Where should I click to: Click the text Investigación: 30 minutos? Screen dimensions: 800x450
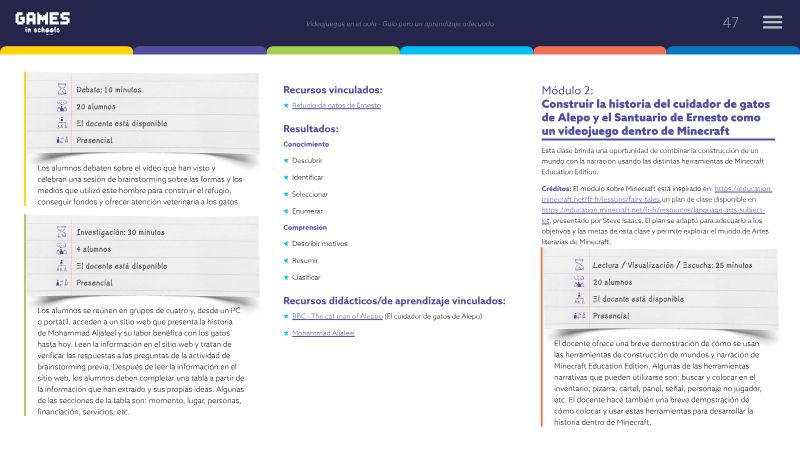click(x=120, y=232)
